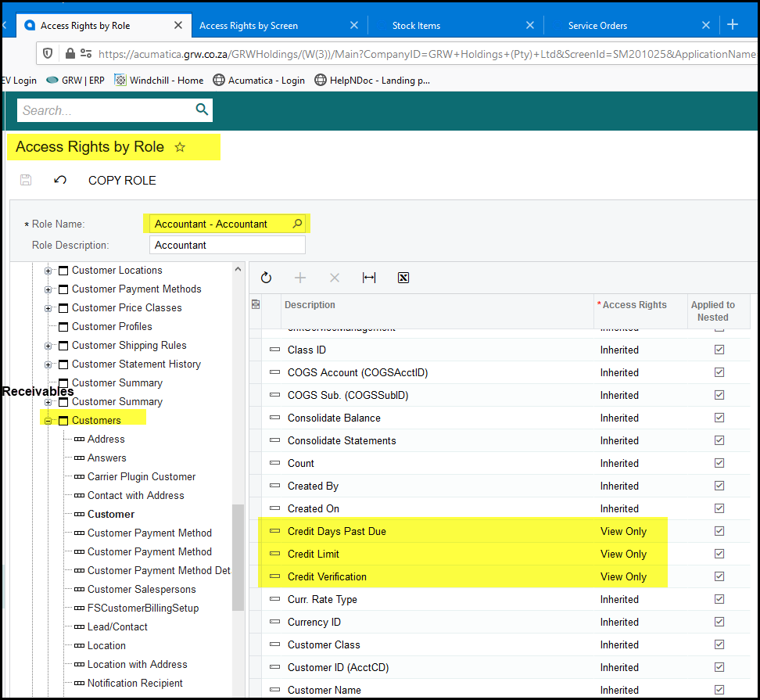
Task: Click the COPY ROLE button
Action: click(x=122, y=181)
